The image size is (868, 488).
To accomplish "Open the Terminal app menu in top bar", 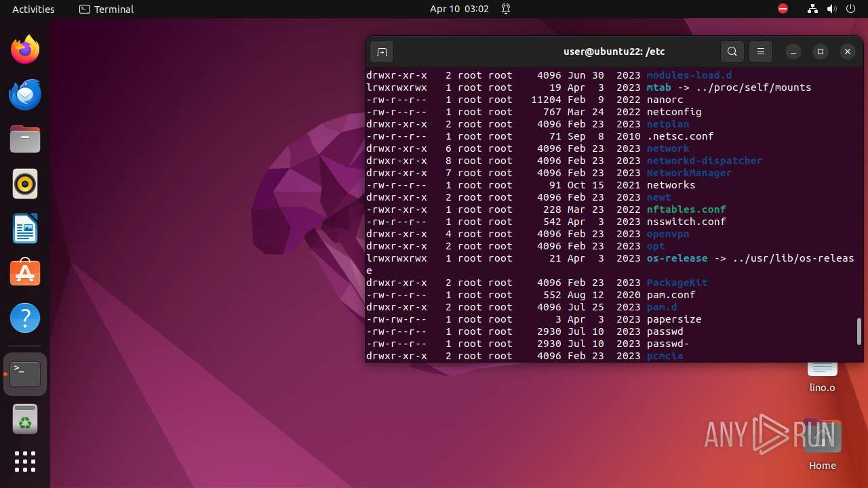I will 106,9.
